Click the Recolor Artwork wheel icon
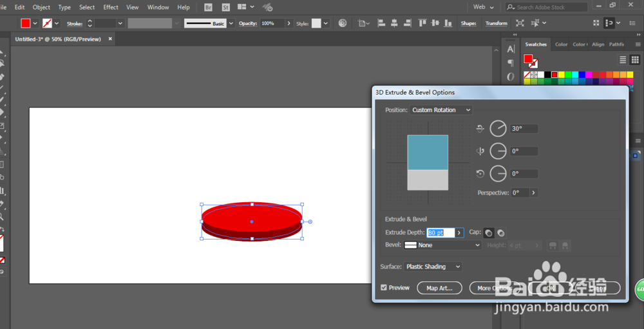Image resolution: width=644 pixels, height=329 pixels. tap(343, 23)
